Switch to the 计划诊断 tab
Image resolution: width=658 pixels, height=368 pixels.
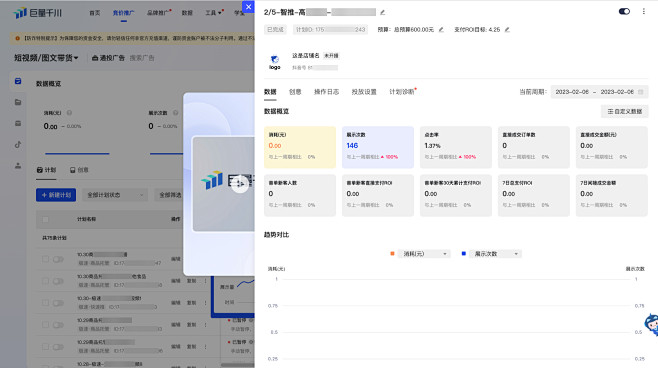(402, 92)
